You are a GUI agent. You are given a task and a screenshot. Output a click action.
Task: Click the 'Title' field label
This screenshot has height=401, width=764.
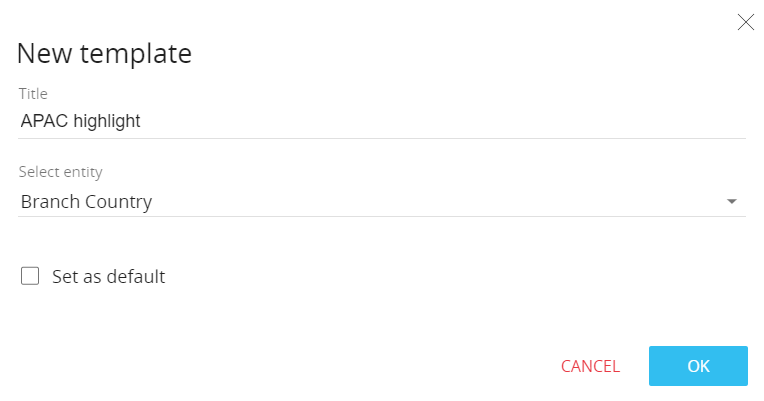tap(33, 94)
